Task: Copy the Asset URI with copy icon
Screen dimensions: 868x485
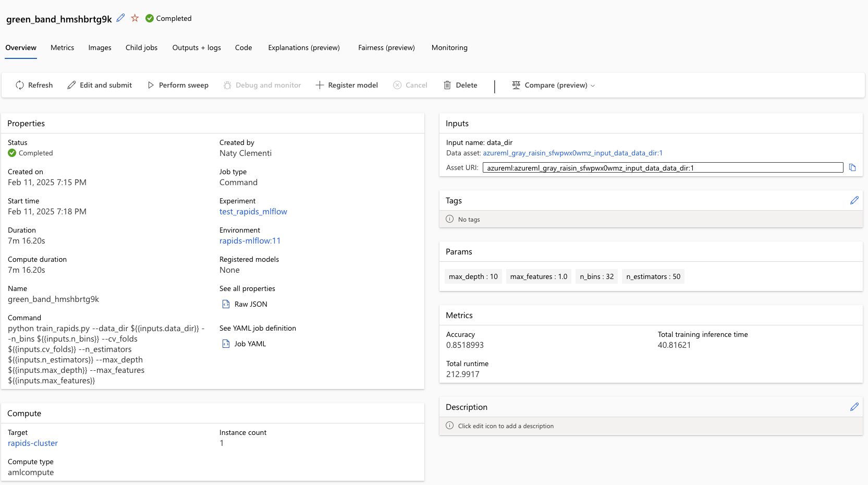Action: 852,167
